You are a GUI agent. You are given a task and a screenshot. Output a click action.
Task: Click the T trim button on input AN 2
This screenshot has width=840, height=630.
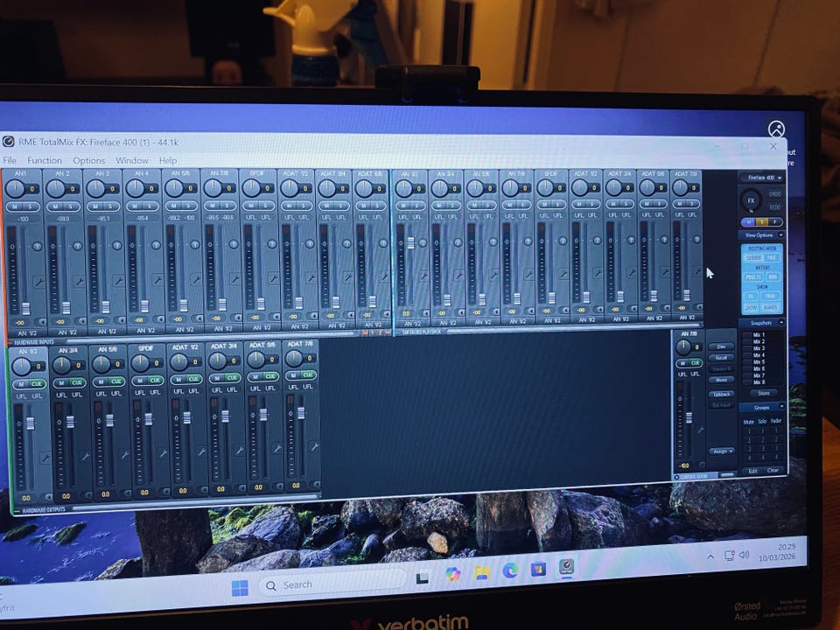pos(77,246)
